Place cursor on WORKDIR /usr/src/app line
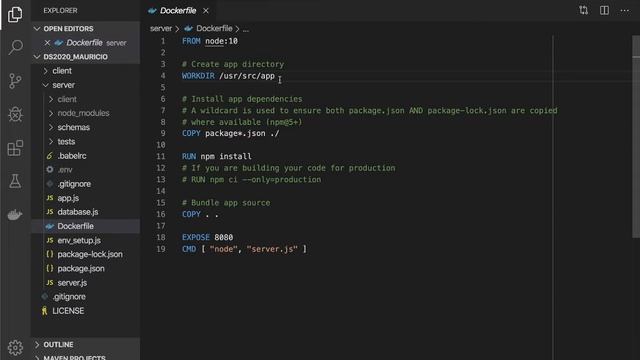This screenshot has width=640, height=360. (x=228, y=76)
